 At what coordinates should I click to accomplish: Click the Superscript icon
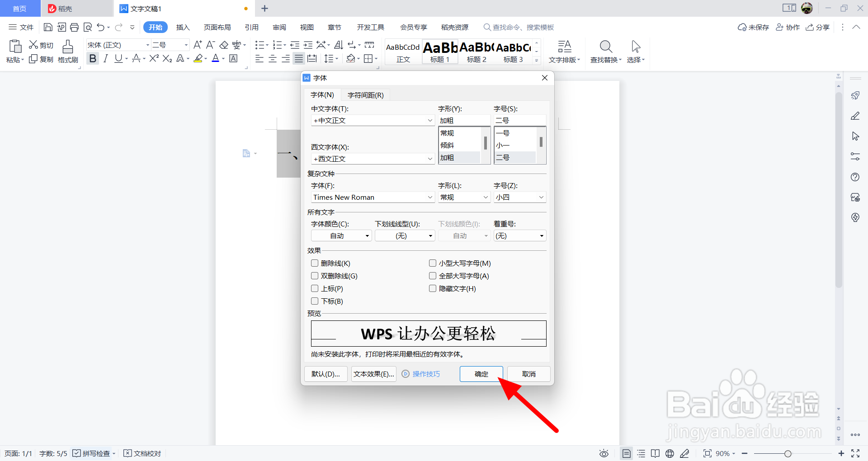click(x=154, y=59)
